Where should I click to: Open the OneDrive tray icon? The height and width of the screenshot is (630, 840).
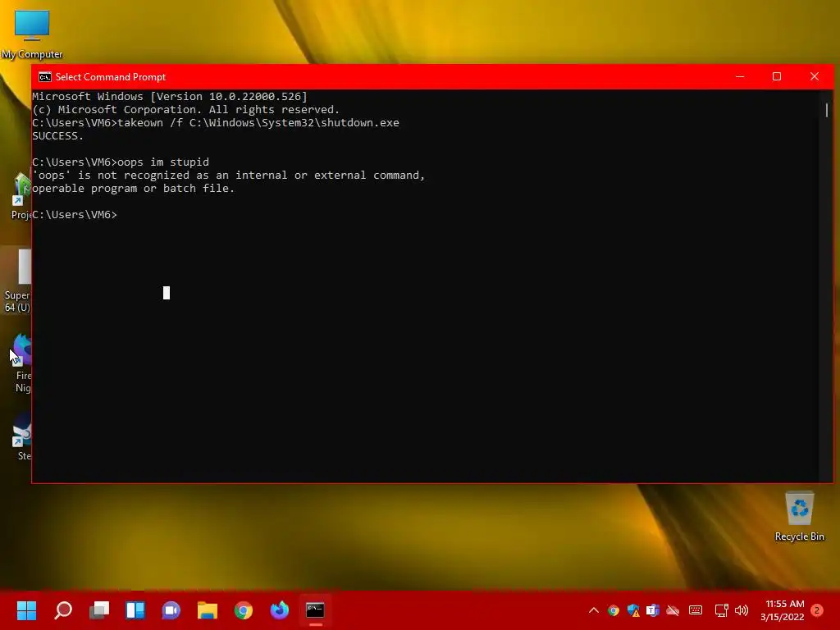click(673, 610)
